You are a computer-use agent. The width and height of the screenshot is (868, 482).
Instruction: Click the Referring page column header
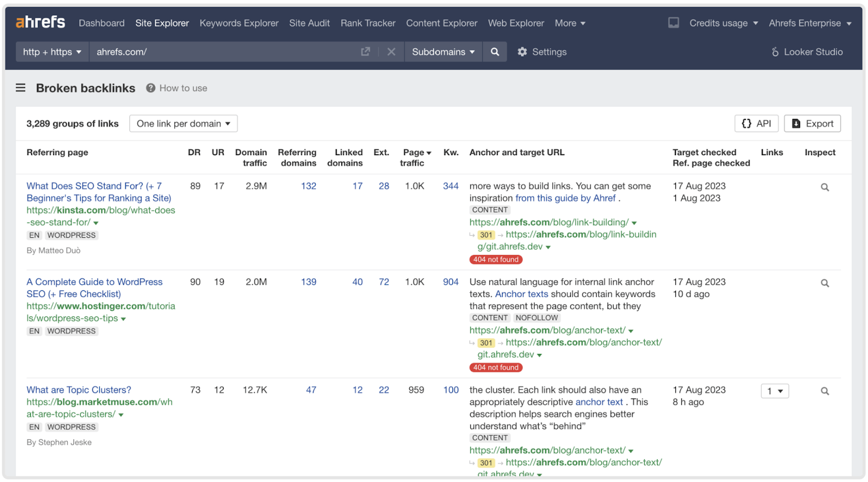pyautogui.click(x=58, y=153)
